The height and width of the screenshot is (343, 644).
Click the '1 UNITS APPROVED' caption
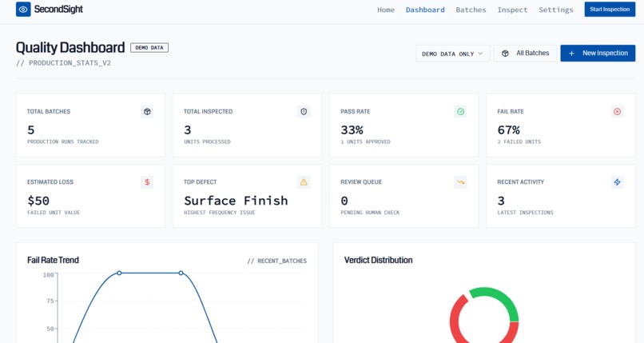tap(365, 142)
